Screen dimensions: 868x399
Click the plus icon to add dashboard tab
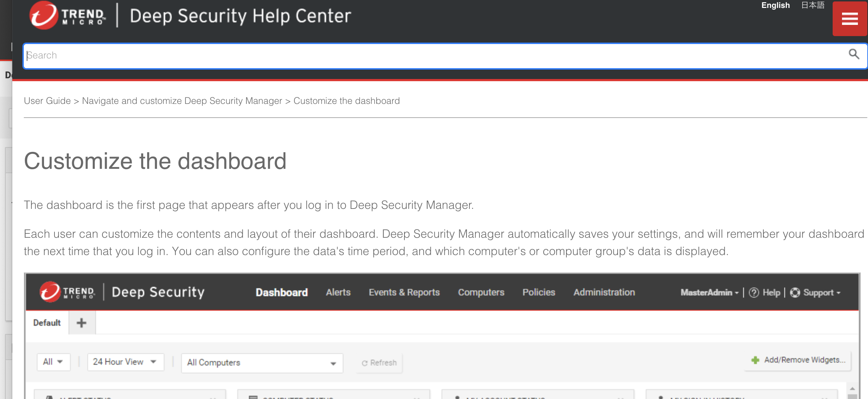[82, 323]
